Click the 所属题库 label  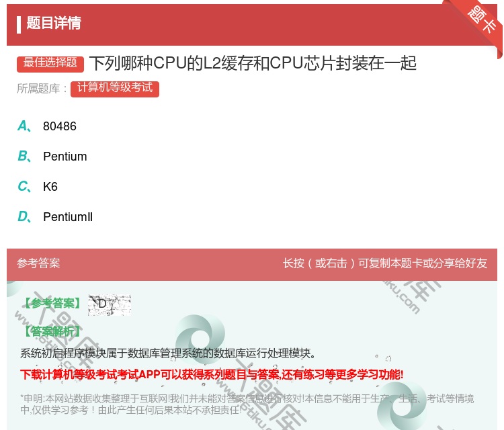(x=42, y=89)
